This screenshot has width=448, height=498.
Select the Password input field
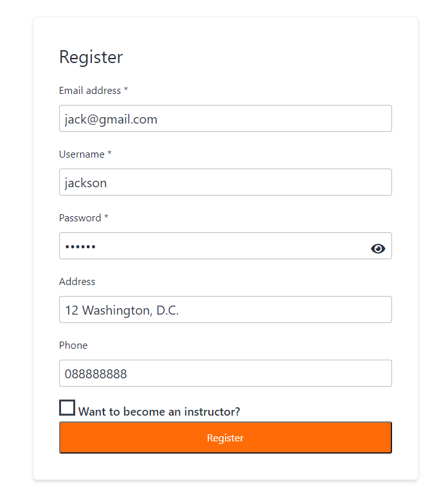click(x=212, y=246)
